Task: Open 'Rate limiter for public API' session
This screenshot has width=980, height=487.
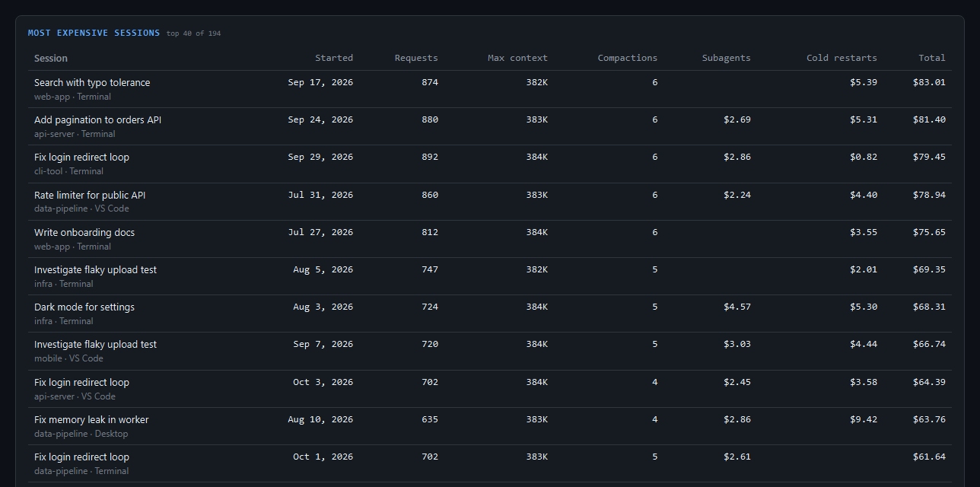Action: pyautogui.click(x=90, y=196)
